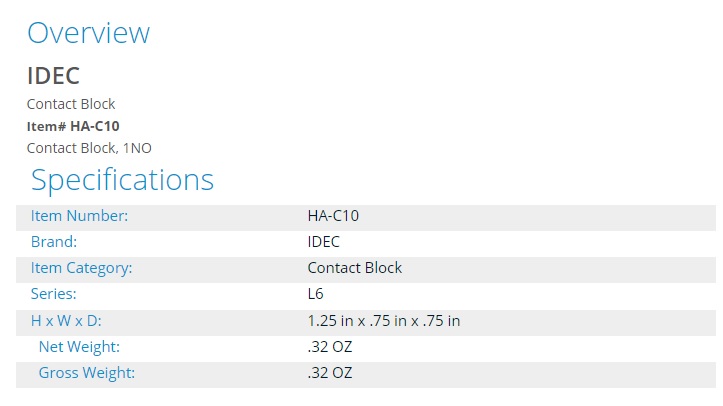
Task: Click the Series label
Action: (53, 294)
